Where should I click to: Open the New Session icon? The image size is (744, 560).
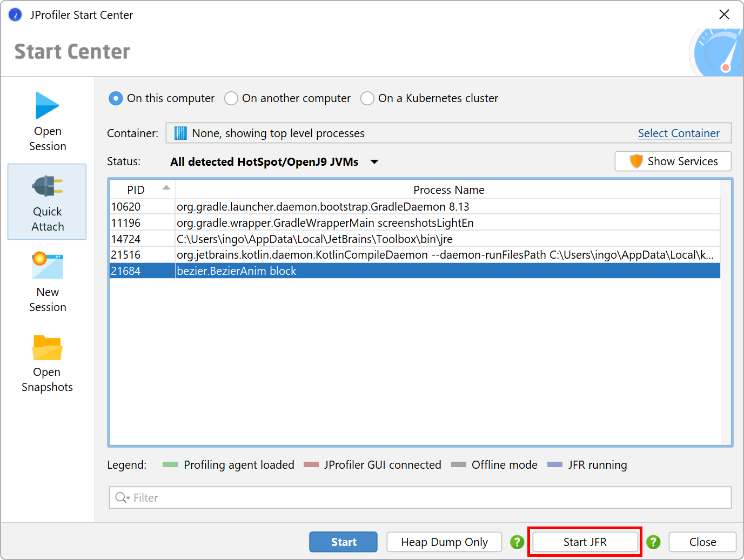tap(48, 266)
